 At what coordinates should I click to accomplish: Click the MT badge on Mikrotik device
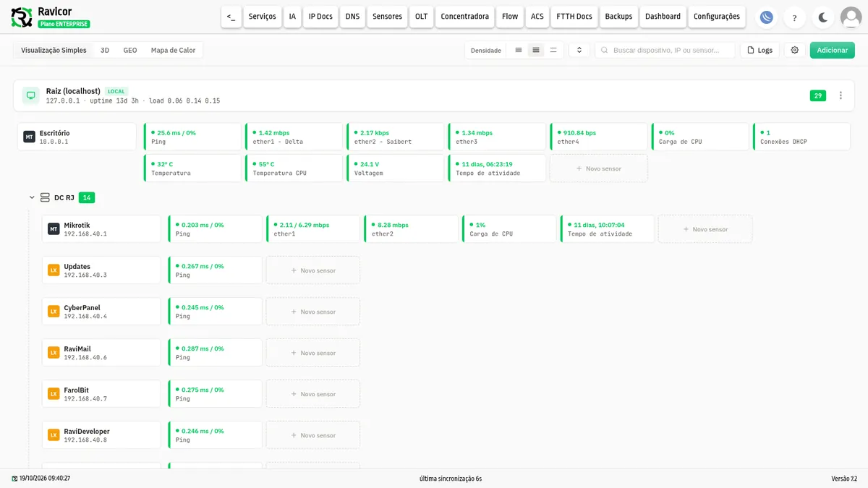54,228
